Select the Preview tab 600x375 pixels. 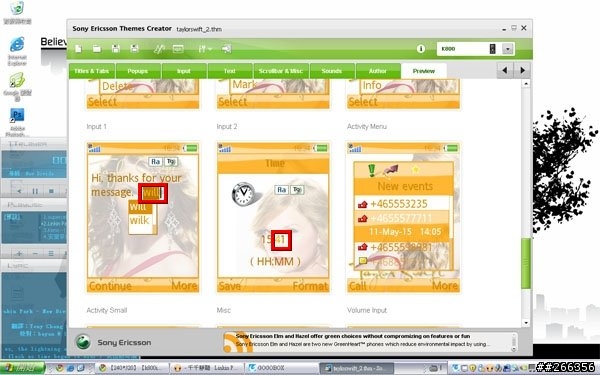click(x=424, y=71)
